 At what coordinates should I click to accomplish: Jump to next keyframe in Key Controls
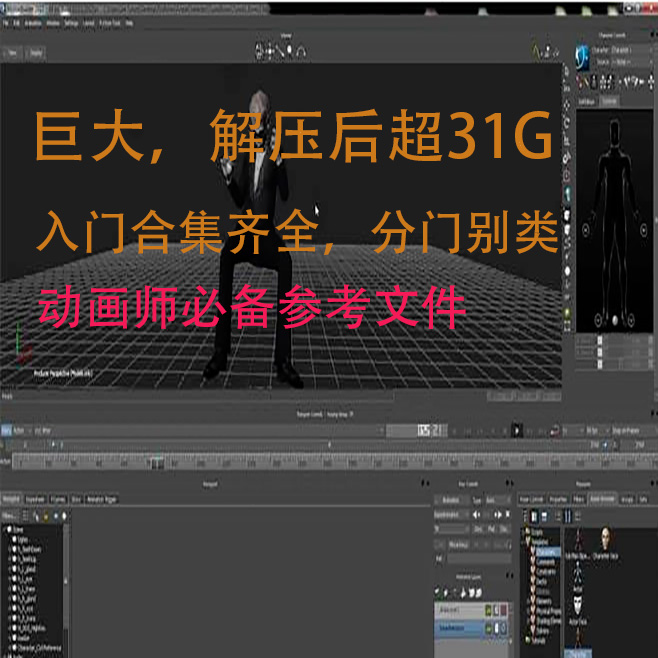pos(498,514)
